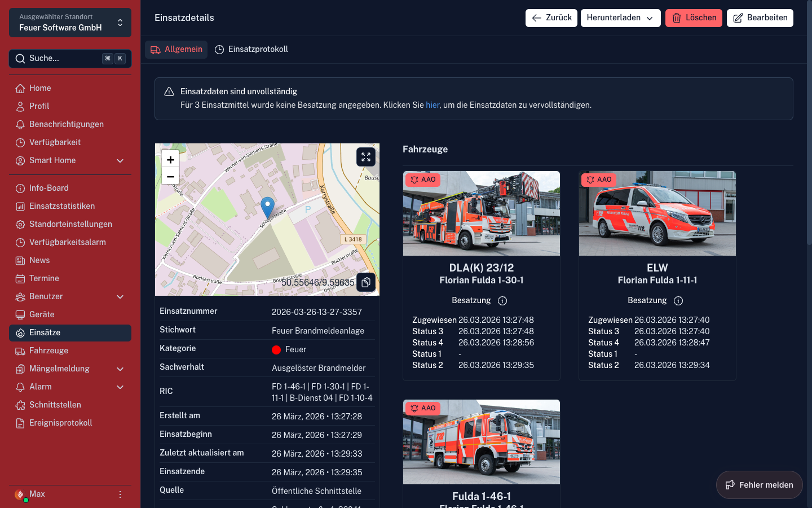Click the Sachverhalt value Ausgelöster Brandmelder
This screenshot has width=812, height=508.
tap(319, 368)
